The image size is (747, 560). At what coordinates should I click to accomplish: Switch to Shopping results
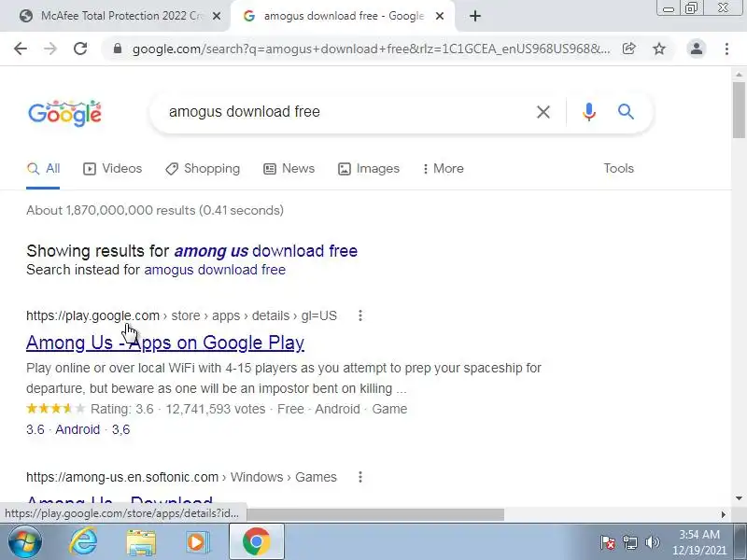point(203,169)
